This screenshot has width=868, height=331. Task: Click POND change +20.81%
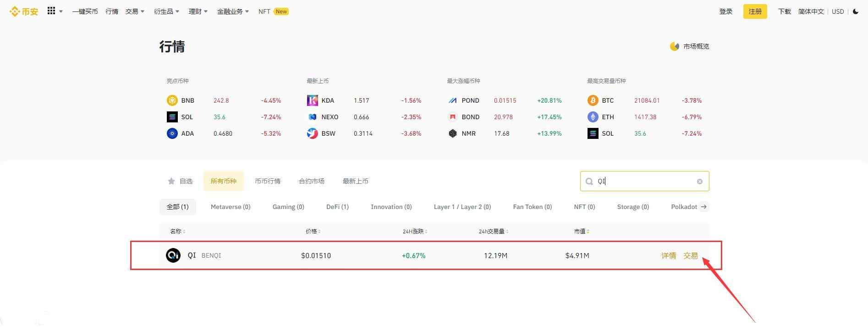tap(549, 100)
